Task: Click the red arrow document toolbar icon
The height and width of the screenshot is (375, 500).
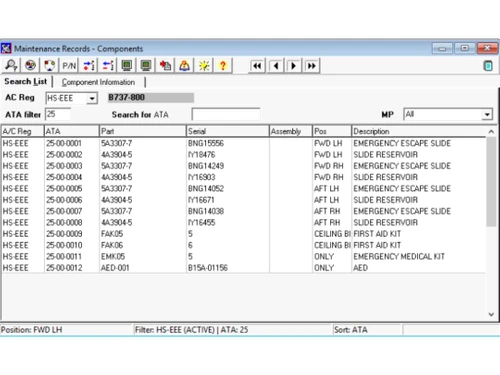Action: 165,65
